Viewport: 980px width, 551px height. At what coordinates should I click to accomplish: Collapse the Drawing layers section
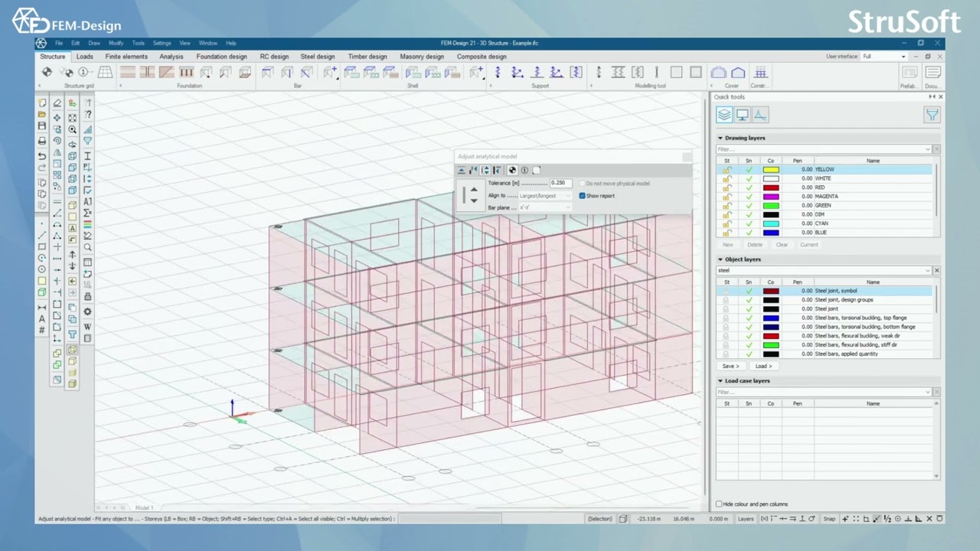click(x=720, y=139)
